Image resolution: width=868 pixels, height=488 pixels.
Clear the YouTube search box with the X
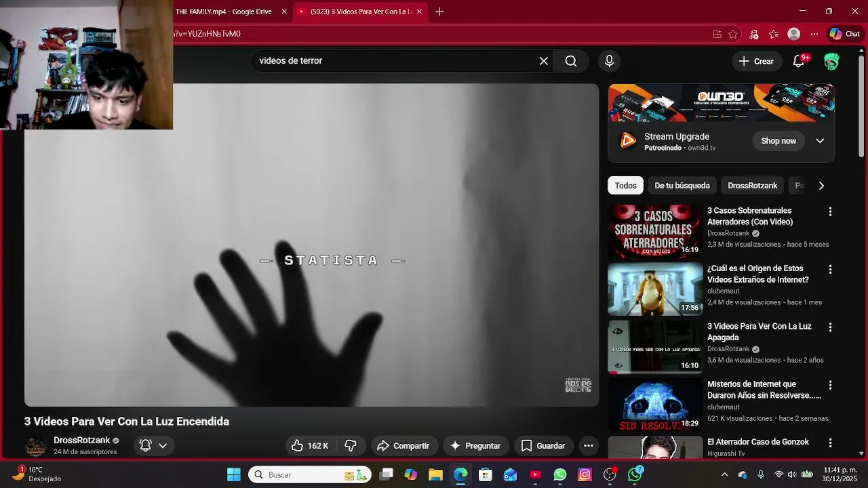tap(544, 61)
